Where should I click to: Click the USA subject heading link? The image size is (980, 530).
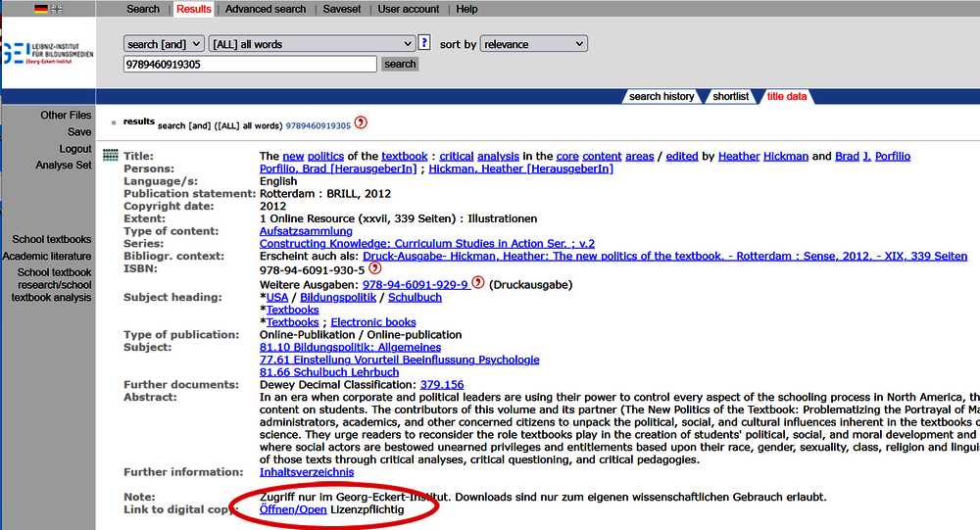click(277, 298)
